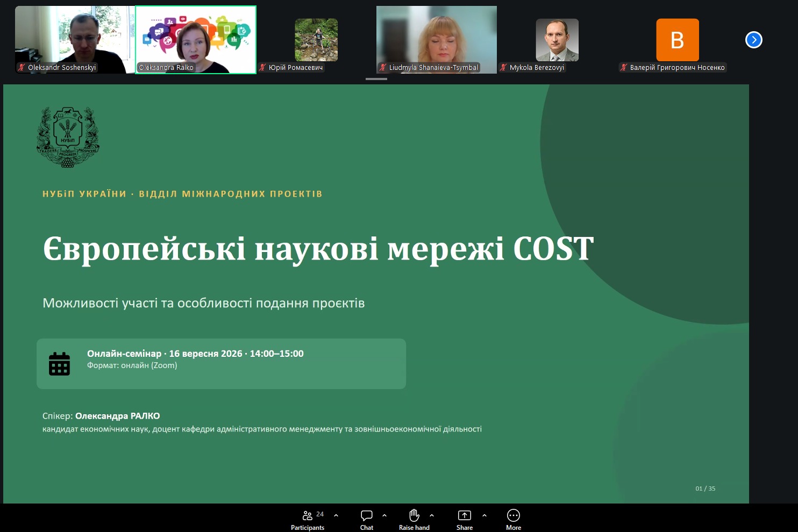Expand the arrow next to Participants

click(x=336, y=515)
